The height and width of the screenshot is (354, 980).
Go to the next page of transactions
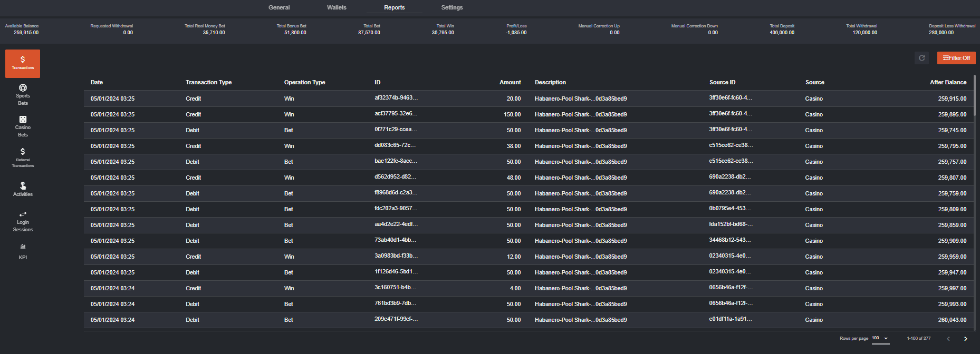(966, 339)
